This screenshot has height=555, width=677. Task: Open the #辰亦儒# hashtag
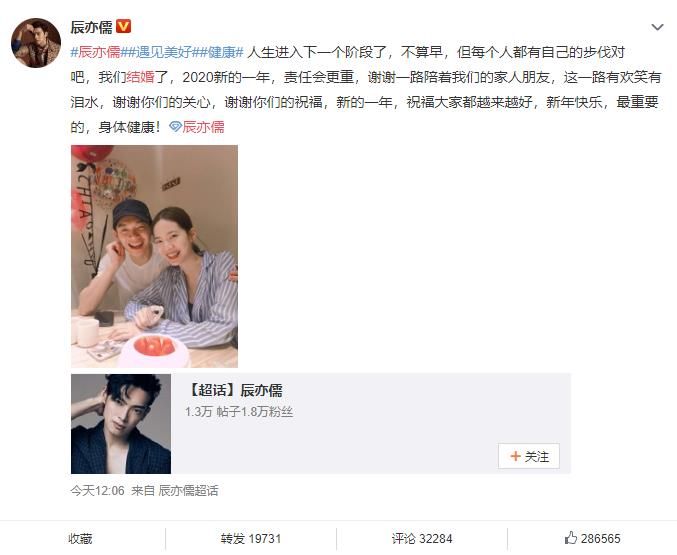95,52
